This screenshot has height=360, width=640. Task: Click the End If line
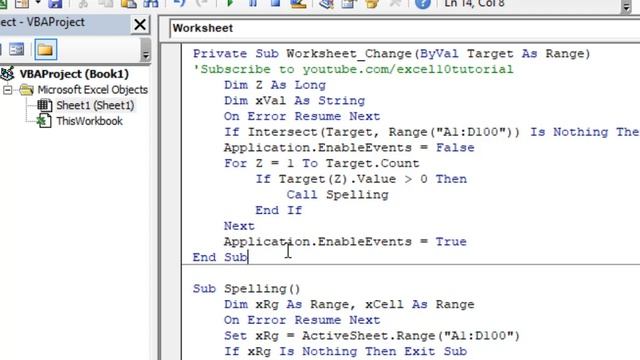pos(279,211)
